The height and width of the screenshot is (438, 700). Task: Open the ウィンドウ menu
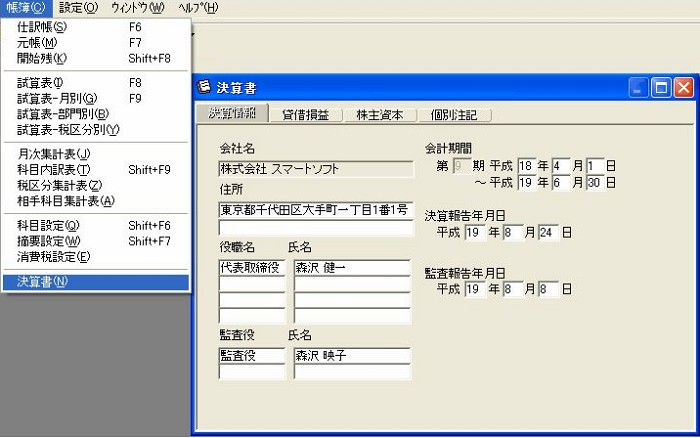[x=137, y=8]
